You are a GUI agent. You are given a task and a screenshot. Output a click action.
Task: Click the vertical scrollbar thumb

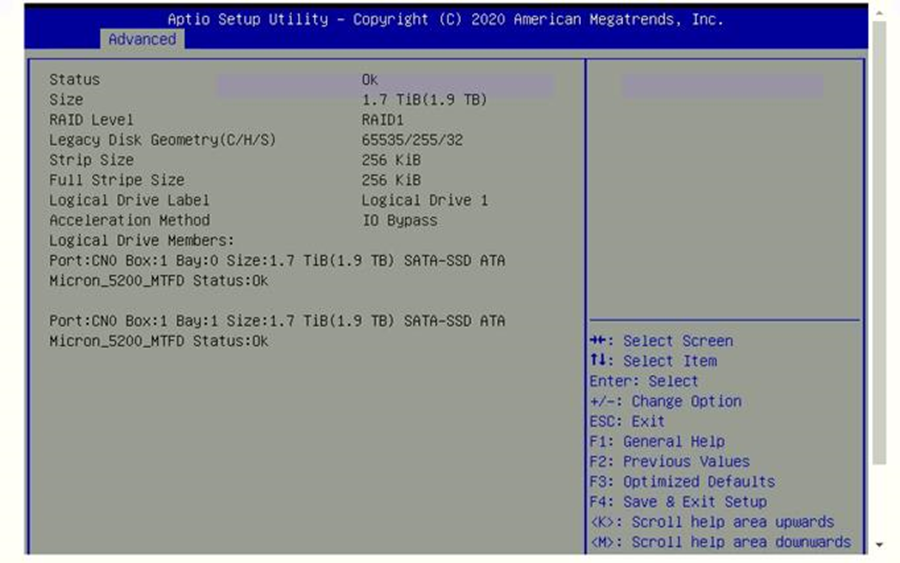879,243
